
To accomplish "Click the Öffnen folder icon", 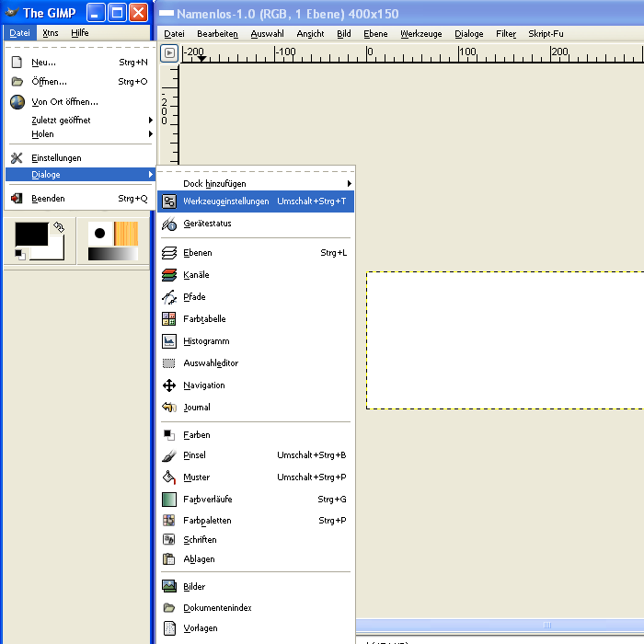I will click(17, 81).
